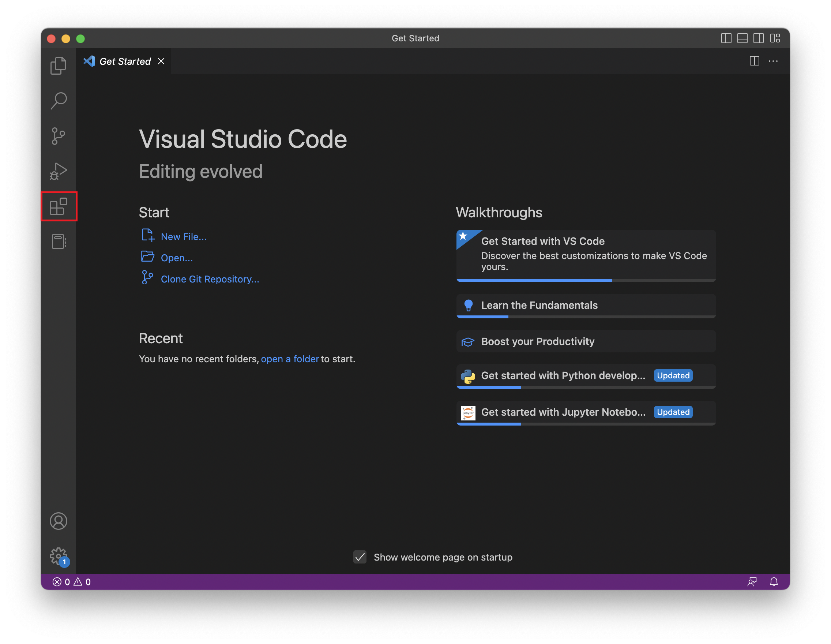Toggle Panel layout button in title bar
The height and width of the screenshot is (644, 831).
point(742,38)
